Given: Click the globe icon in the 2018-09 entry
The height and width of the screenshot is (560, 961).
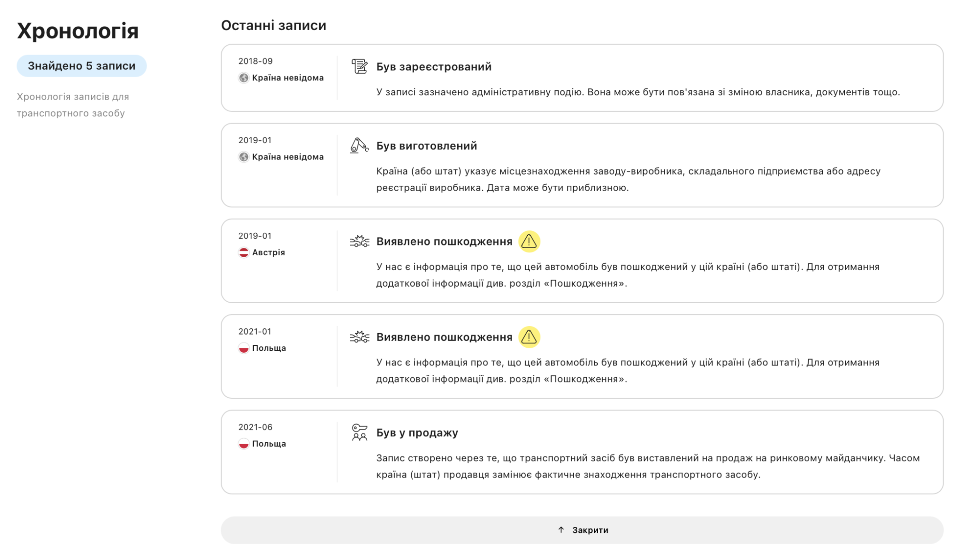Looking at the screenshot, I should tap(244, 78).
